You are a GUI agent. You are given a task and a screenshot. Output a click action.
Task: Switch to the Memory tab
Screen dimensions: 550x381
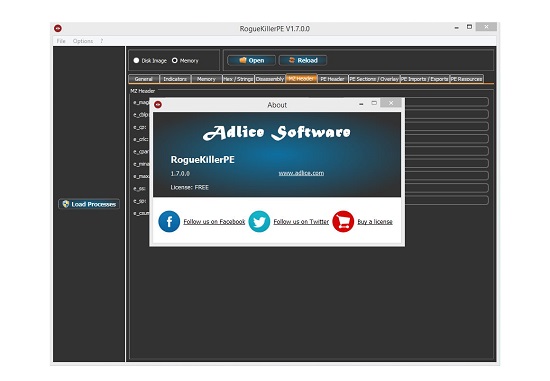pos(206,79)
